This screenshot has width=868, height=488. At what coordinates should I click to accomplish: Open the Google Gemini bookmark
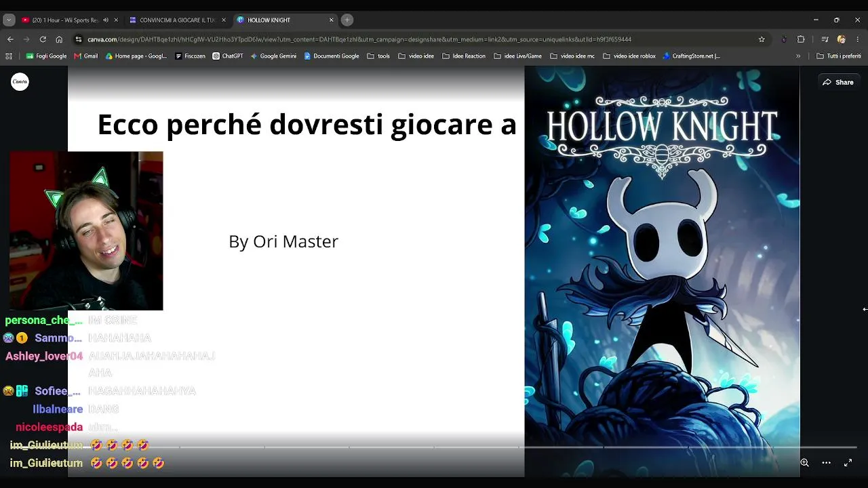tap(274, 56)
